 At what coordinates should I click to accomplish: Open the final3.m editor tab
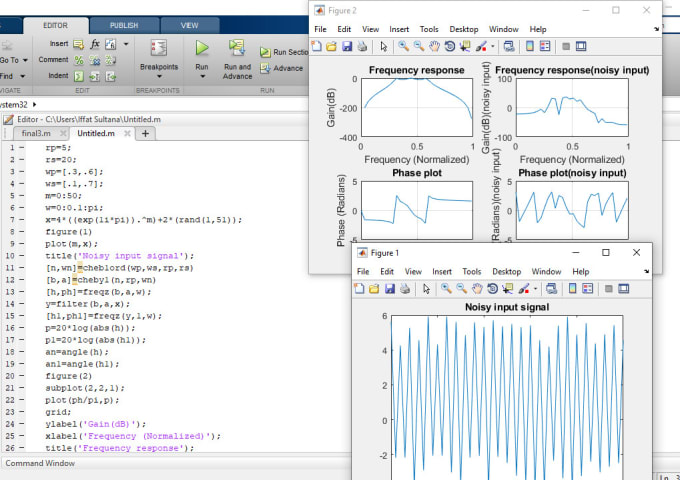point(36,133)
